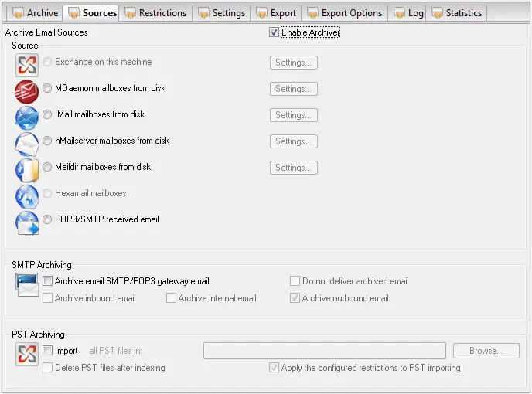Click the hMailserver envelope icon

point(27,144)
